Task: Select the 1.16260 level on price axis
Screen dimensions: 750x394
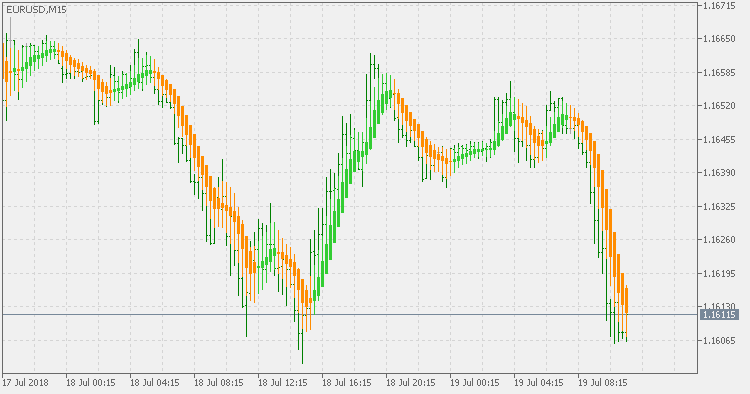Action: [x=719, y=240]
